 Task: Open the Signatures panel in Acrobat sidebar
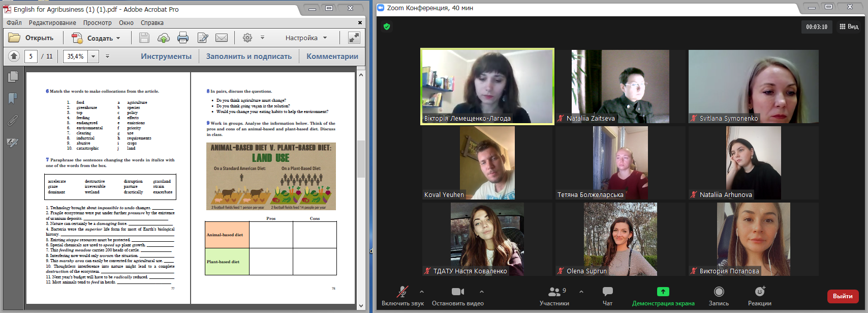[13, 143]
